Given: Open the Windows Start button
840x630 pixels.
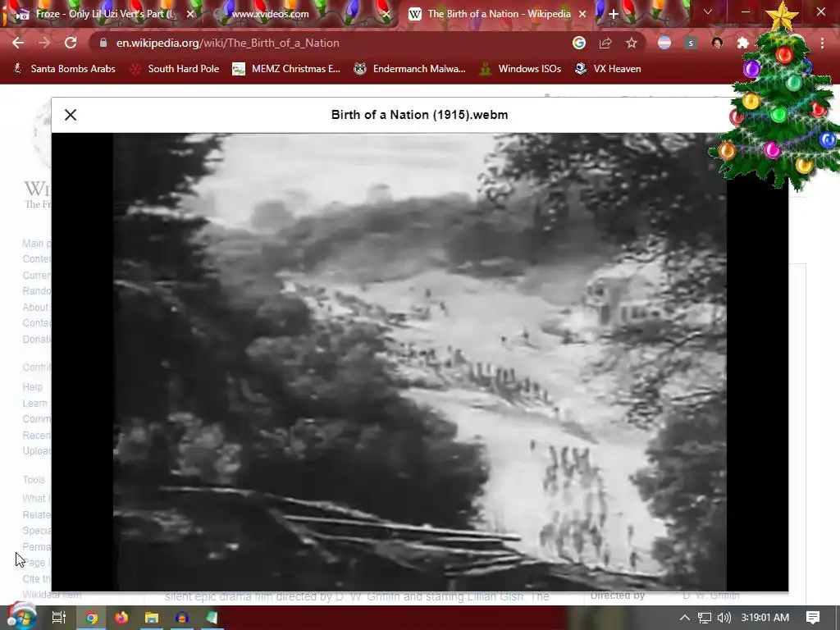Looking at the screenshot, I should (21, 617).
